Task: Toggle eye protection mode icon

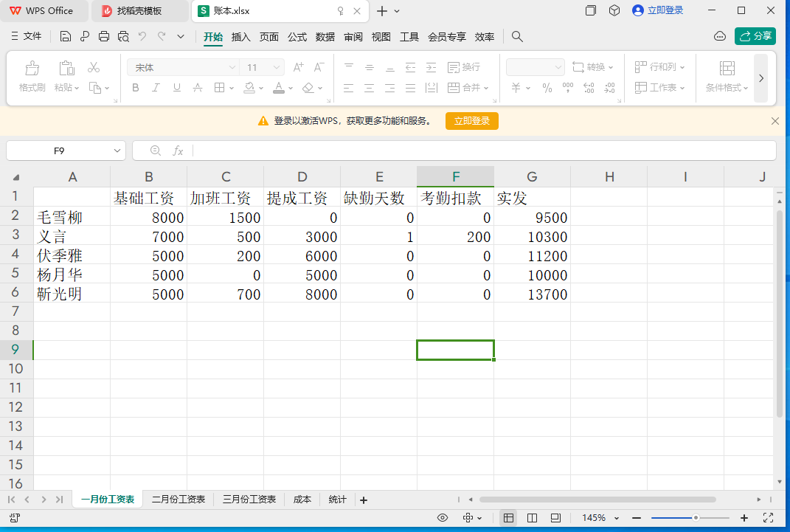Action: (443, 518)
